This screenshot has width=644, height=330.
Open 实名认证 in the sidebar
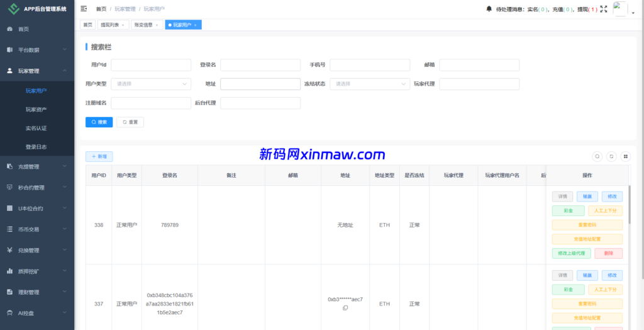click(x=36, y=128)
